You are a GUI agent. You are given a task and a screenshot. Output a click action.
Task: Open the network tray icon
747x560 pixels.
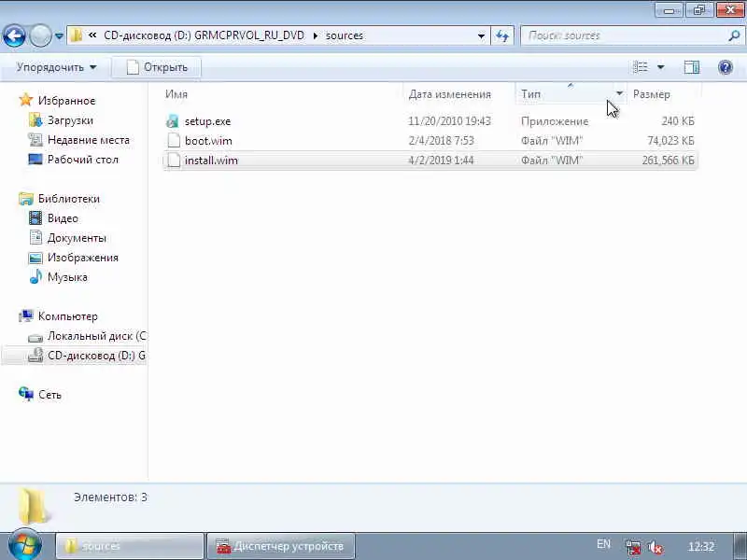(x=633, y=547)
